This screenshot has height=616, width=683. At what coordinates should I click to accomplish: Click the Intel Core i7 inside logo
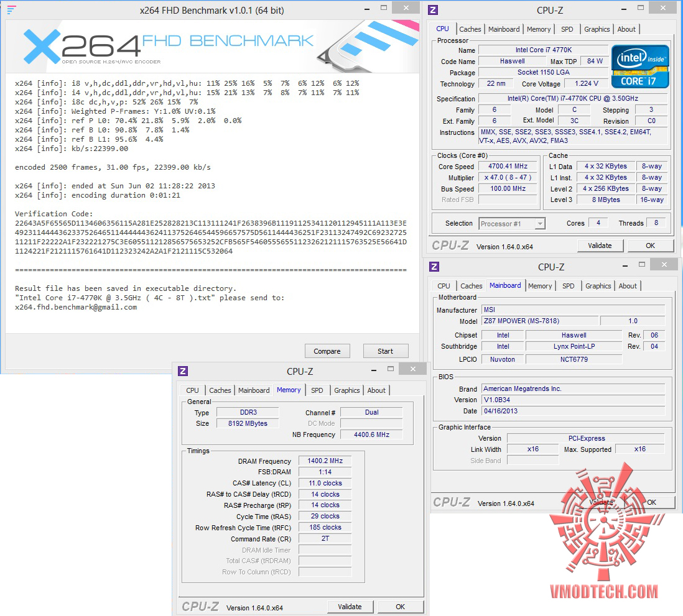[640, 67]
